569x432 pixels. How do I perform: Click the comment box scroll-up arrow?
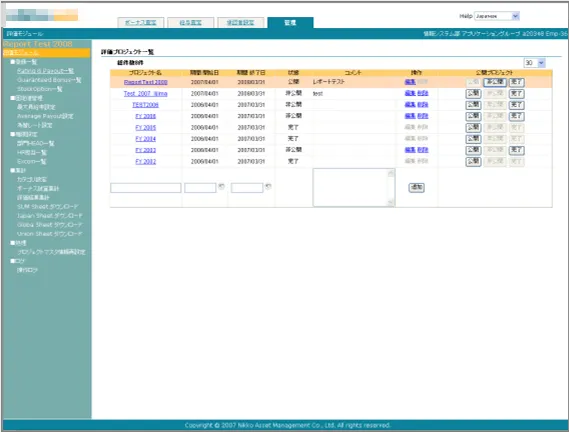tap(391, 173)
